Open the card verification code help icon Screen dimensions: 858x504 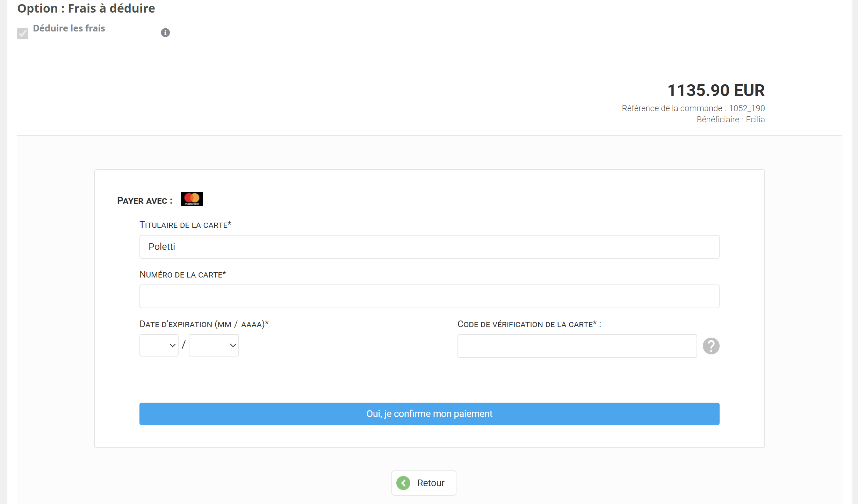(x=711, y=346)
